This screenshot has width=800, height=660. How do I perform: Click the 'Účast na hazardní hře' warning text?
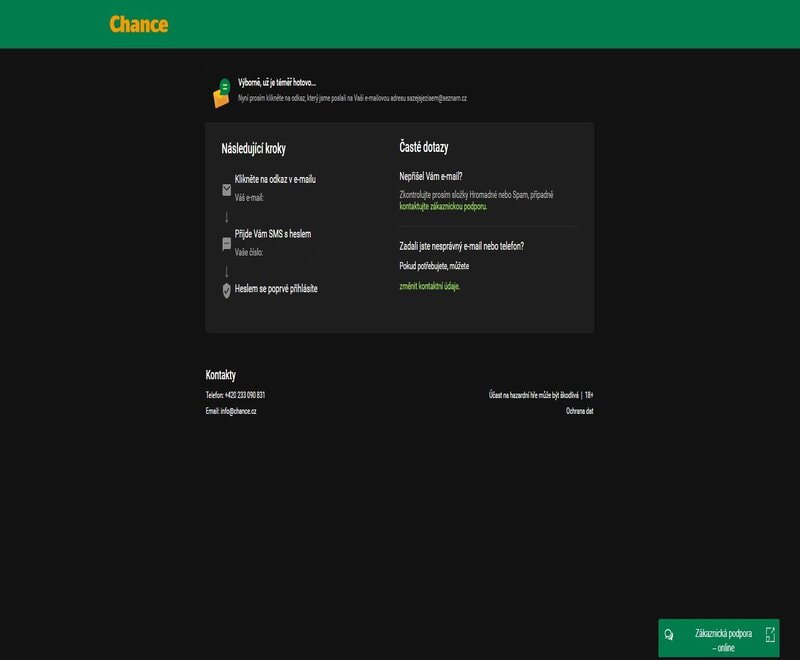pyautogui.click(x=533, y=395)
